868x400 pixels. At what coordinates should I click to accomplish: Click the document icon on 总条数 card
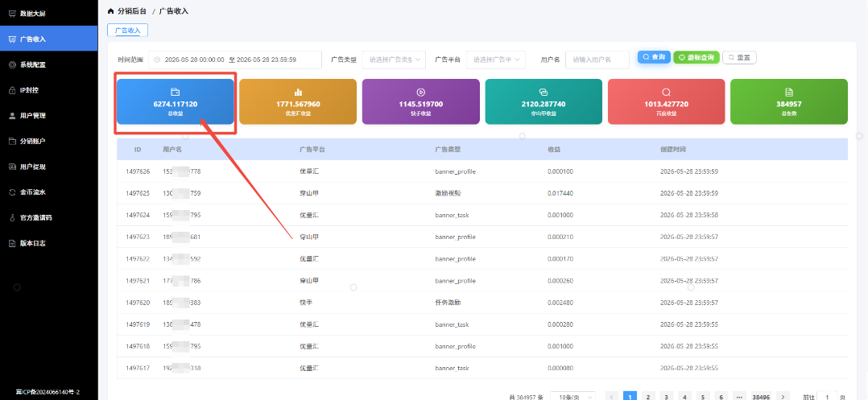tap(789, 93)
